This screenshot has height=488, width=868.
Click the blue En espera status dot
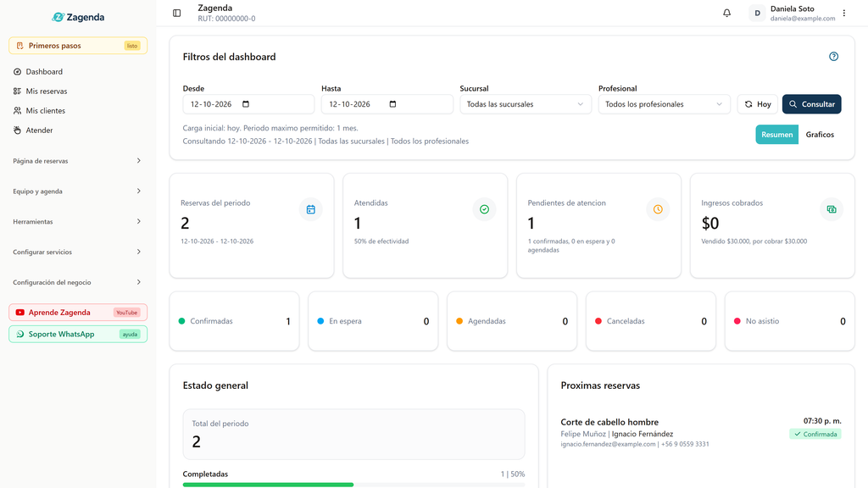[320, 321]
